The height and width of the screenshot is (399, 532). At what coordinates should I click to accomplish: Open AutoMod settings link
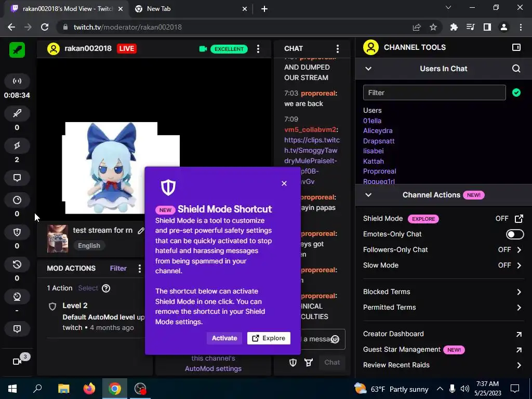click(x=213, y=369)
